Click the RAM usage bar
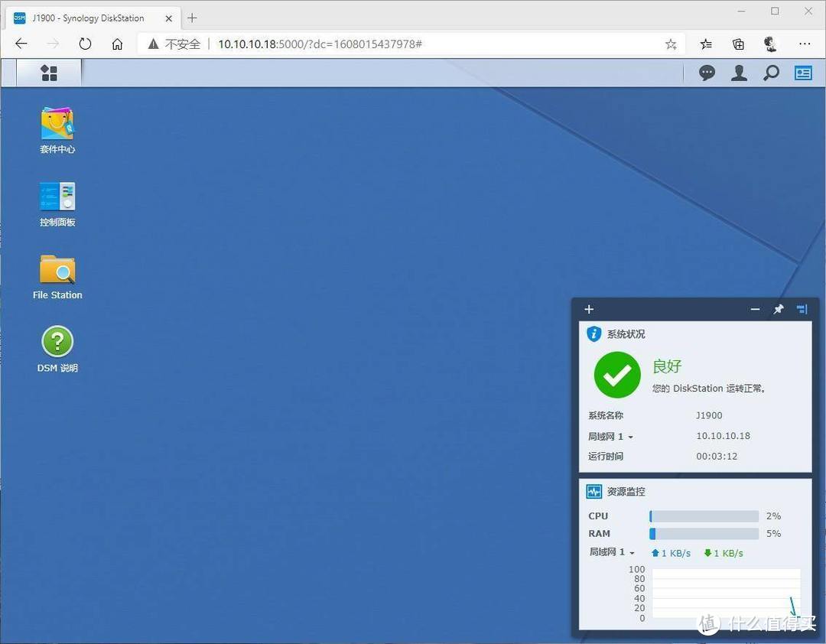Image resolution: width=826 pixels, height=644 pixels. 704,533
